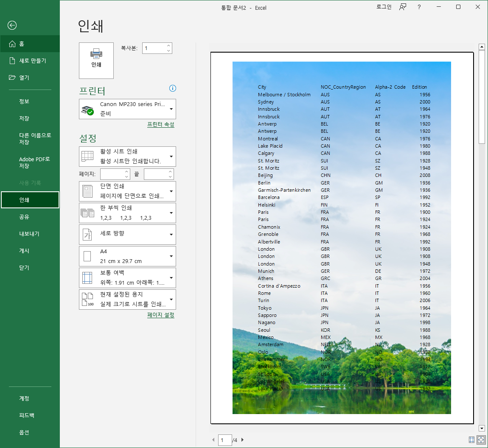Screen dimensions: 488x448
Task: Select 인쇄 in sidebar menu
Action: coord(30,200)
